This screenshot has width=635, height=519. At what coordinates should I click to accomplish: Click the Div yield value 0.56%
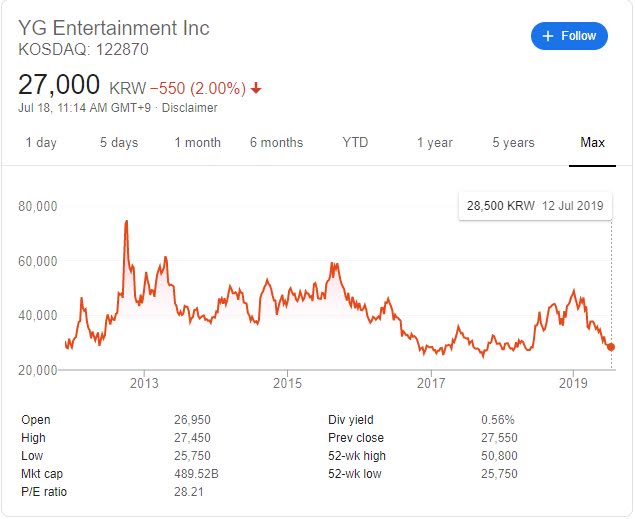[498, 419]
